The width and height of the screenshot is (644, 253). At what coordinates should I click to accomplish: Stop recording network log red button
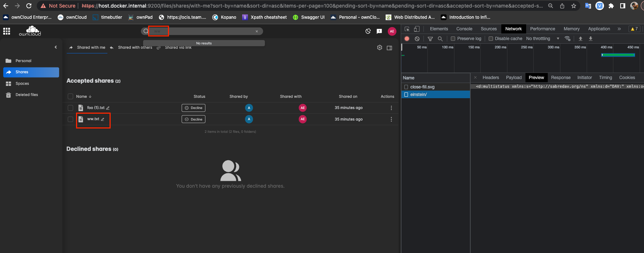click(x=407, y=39)
